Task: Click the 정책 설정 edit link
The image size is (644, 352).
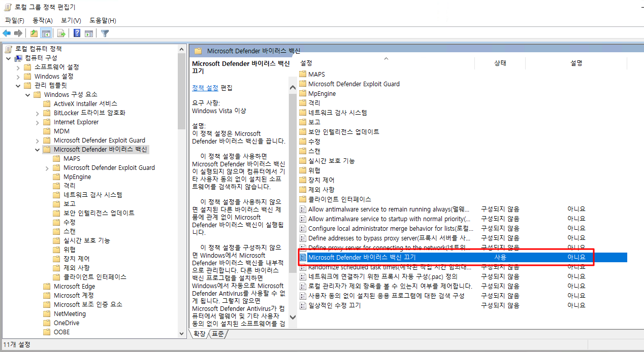Action: pyautogui.click(x=205, y=87)
